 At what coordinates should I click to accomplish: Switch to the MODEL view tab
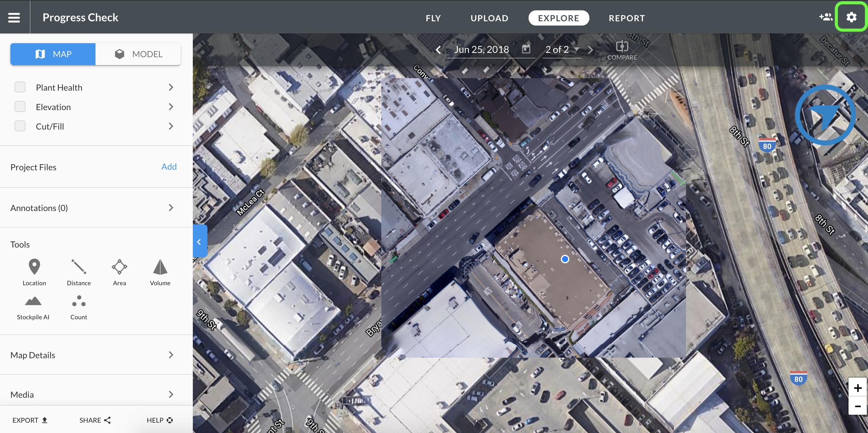point(138,54)
